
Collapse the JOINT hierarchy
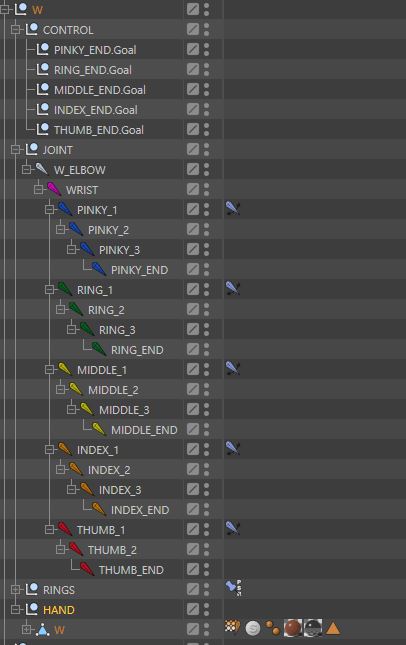tap(16, 149)
